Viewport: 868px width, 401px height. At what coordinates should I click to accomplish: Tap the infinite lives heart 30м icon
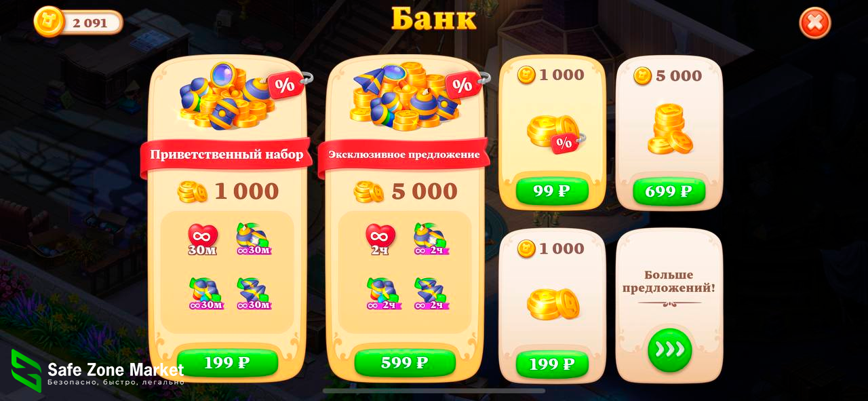203,240
